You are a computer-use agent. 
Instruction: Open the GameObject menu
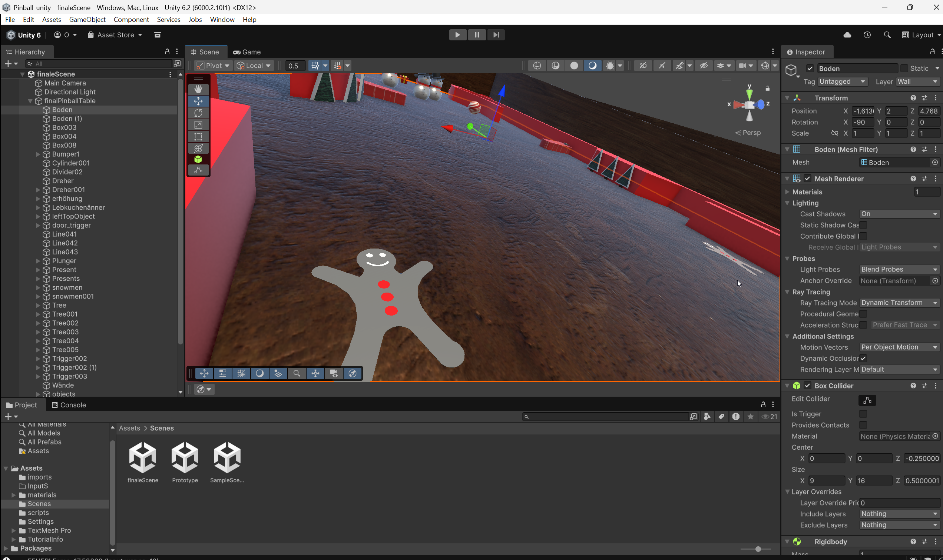(87, 19)
